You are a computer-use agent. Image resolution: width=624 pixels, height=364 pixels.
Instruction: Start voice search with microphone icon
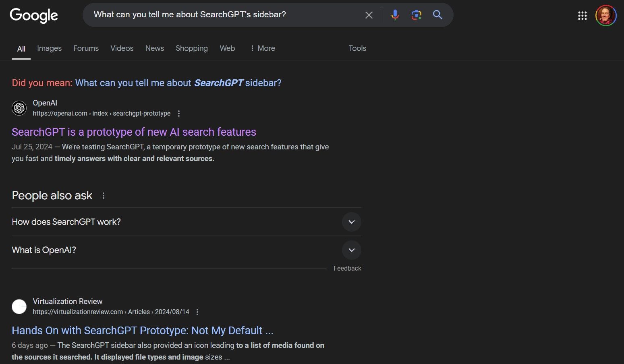(x=395, y=15)
